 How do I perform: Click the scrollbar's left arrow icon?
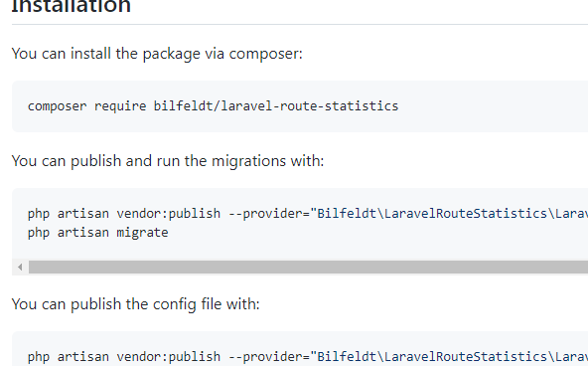(x=20, y=267)
